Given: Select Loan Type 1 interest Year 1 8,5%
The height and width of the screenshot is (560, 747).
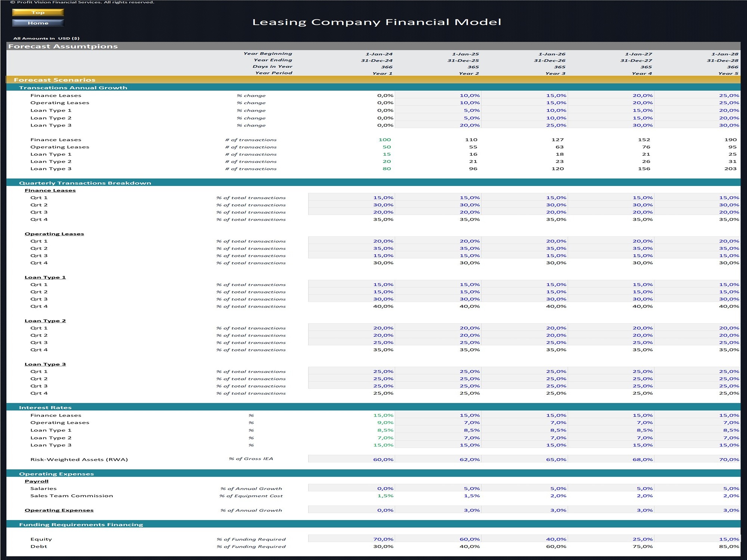Looking at the screenshot, I should (x=385, y=430).
